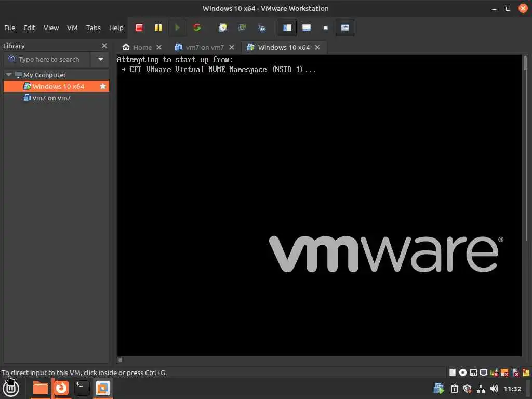
Task: Close the Windows 10 x64 tab
Action: coord(317,47)
